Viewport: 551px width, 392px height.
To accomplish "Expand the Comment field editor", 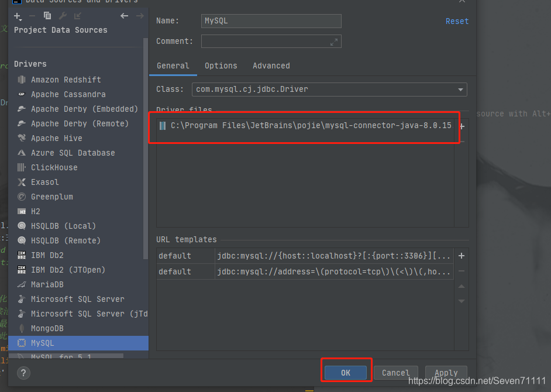I will (x=334, y=42).
